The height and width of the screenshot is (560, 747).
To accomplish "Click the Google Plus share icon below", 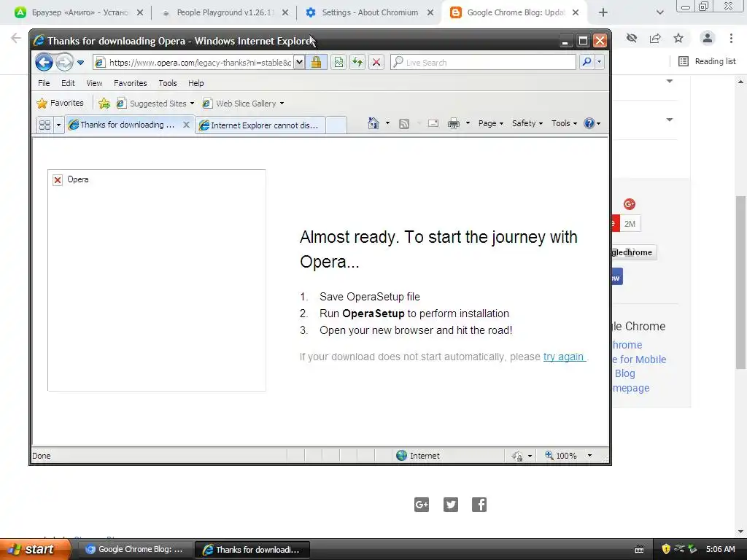I will [422, 505].
